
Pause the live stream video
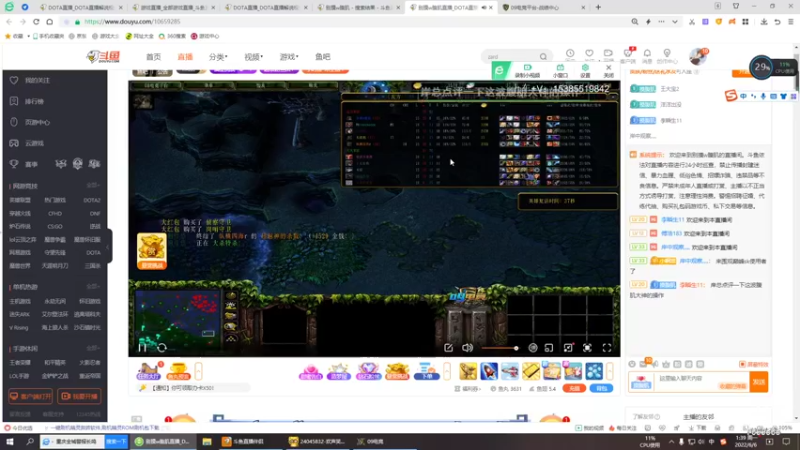pyautogui.click(x=142, y=348)
